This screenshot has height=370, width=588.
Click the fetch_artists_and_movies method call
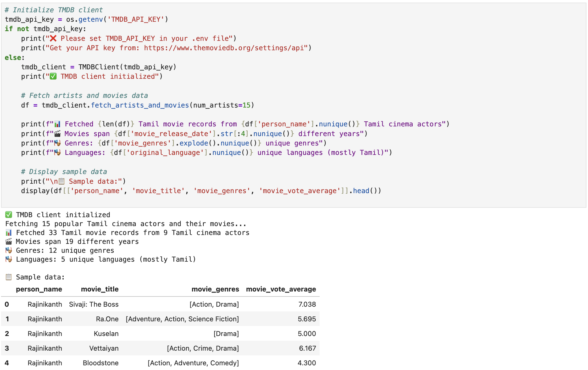point(140,105)
